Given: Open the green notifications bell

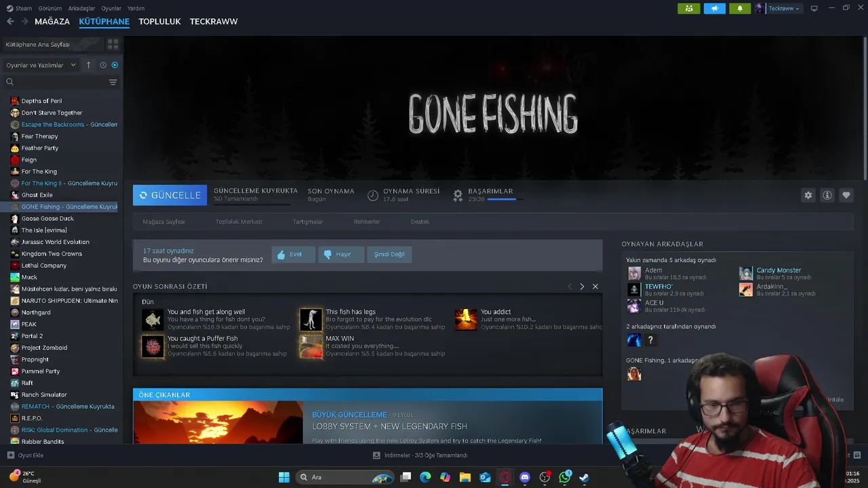Looking at the screenshot, I should point(740,8).
